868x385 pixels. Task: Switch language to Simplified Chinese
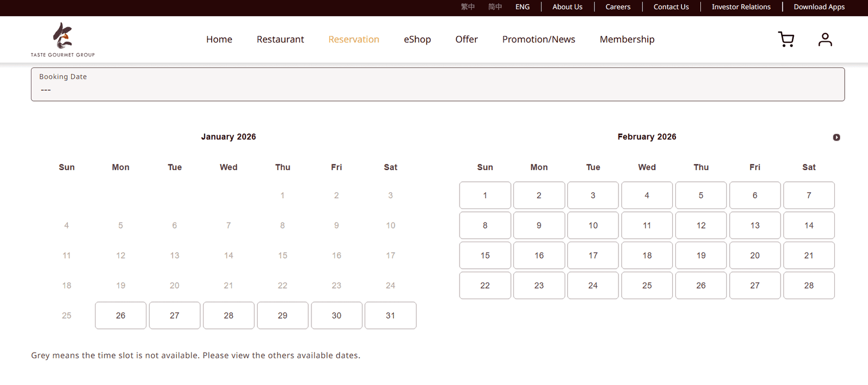click(x=495, y=7)
